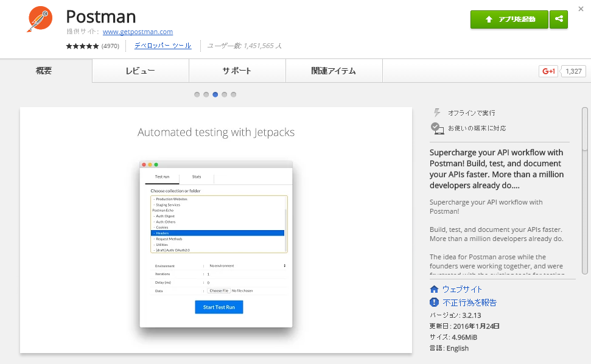Click the description panel scrollbar
The width and height of the screenshot is (591, 364).
click(584, 191)
